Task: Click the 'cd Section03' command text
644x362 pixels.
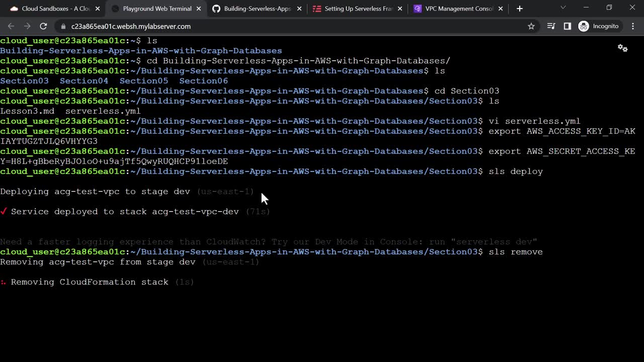Action: coord(467,91)
